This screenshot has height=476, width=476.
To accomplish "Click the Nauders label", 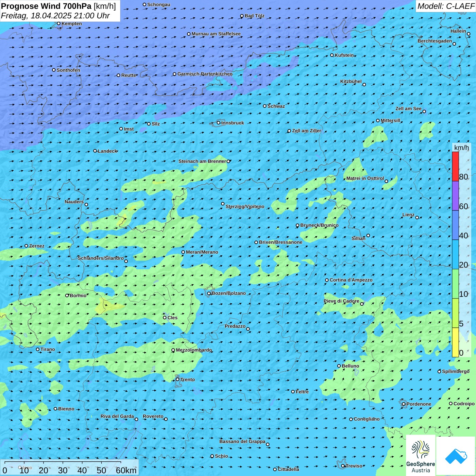I will (74, 202).
